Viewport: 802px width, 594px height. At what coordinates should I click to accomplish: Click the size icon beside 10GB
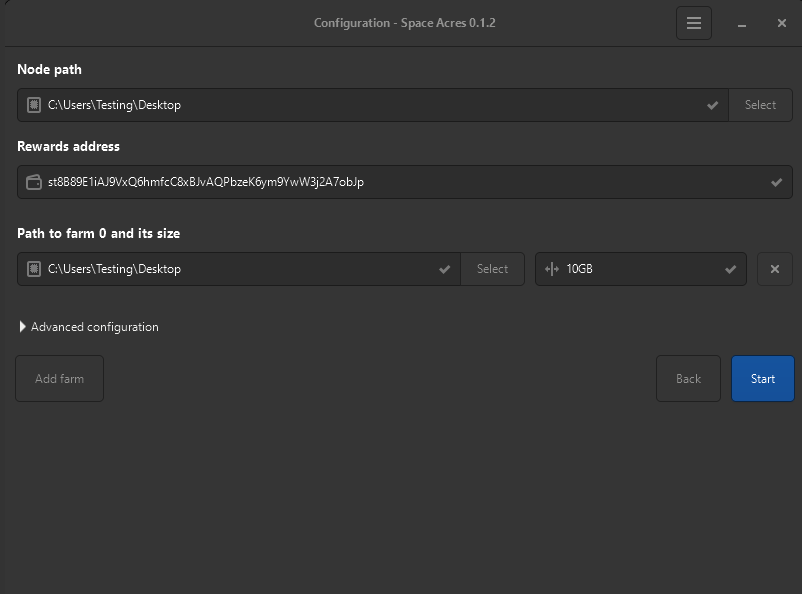[552, 269]
